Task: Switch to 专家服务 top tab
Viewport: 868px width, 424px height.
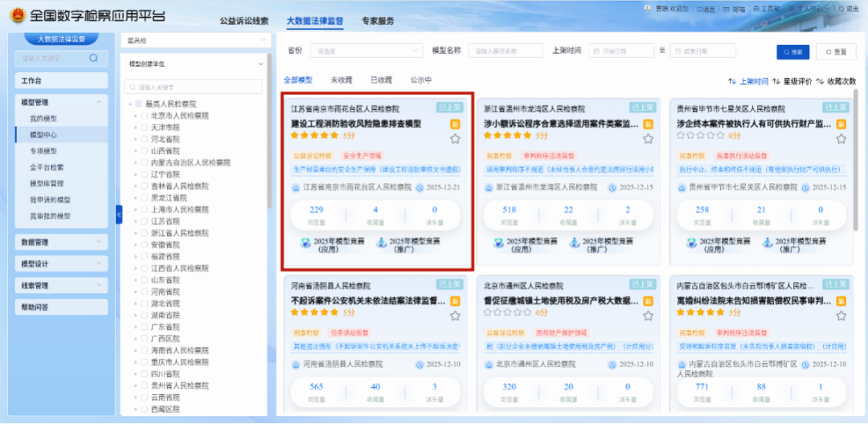Action: 378,21
